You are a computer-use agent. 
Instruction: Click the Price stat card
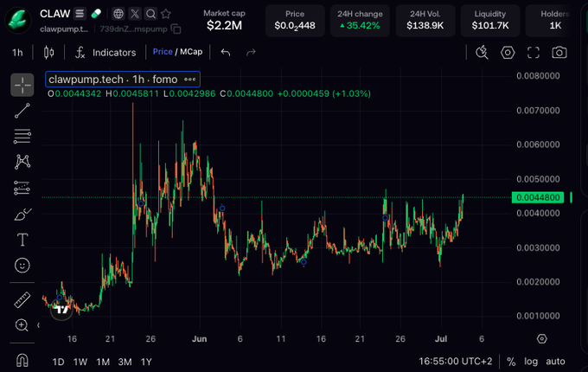[x=295, y=21]
